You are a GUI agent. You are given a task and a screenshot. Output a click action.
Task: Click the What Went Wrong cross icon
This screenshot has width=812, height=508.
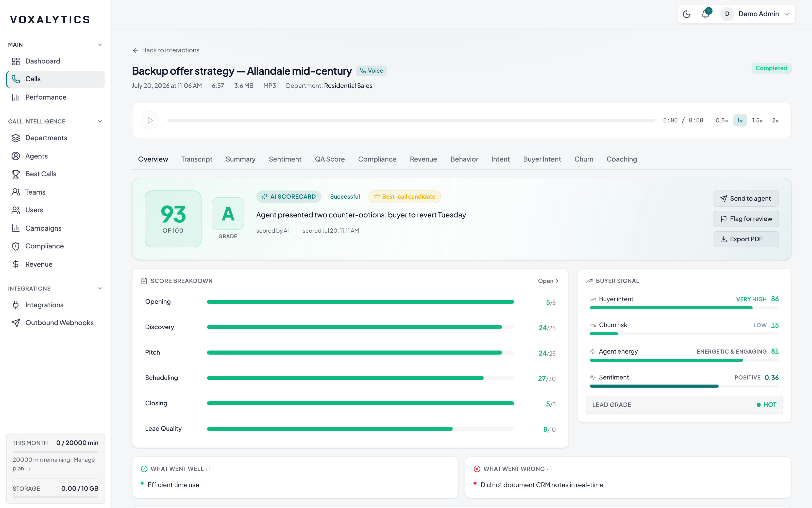477,469
